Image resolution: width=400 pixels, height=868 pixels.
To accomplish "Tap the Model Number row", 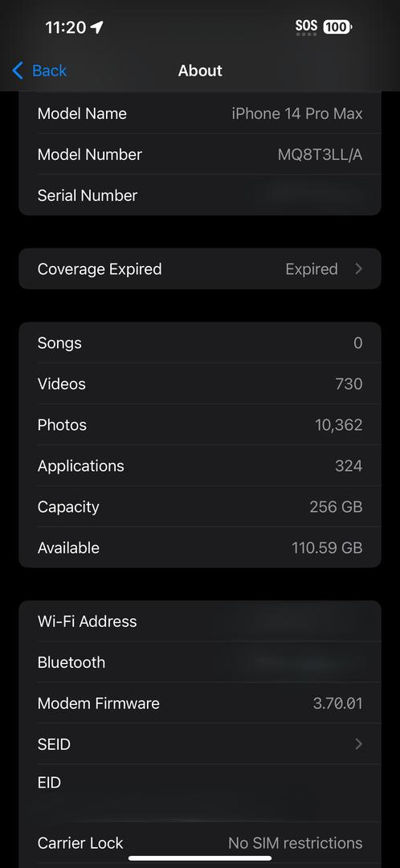I will pos(200,154).
